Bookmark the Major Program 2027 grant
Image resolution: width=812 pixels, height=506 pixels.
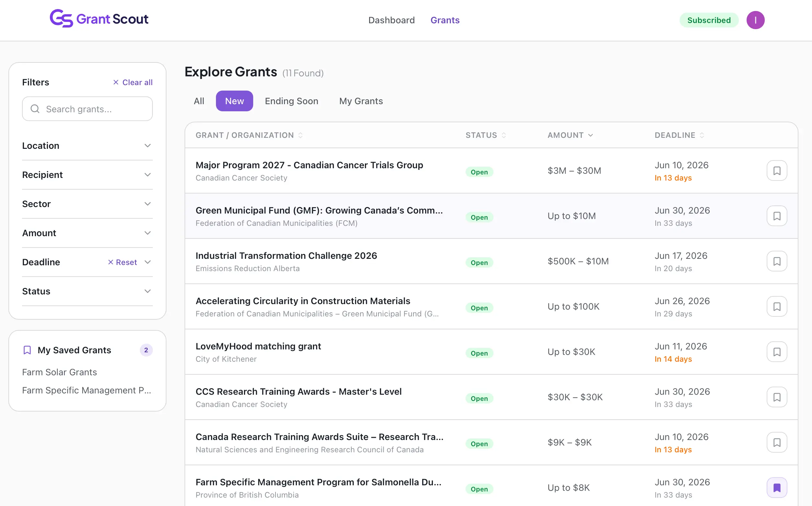776,171
